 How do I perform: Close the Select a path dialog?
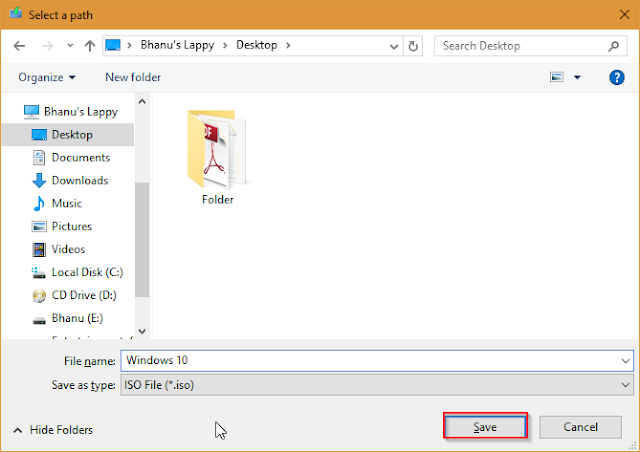(624, 15)
